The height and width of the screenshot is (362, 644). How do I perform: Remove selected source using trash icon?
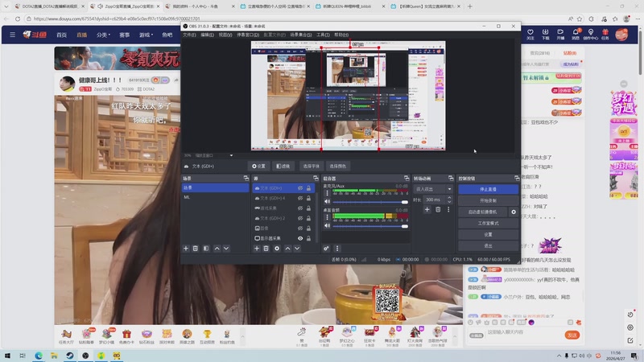266,249
